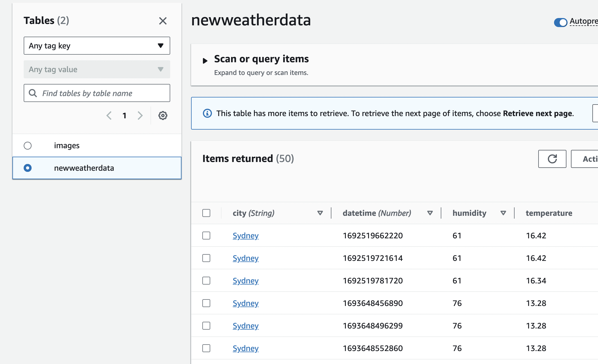This screenshot has height=364, width=598.
Task: Go to previous tables page
Action: (109, 116)
